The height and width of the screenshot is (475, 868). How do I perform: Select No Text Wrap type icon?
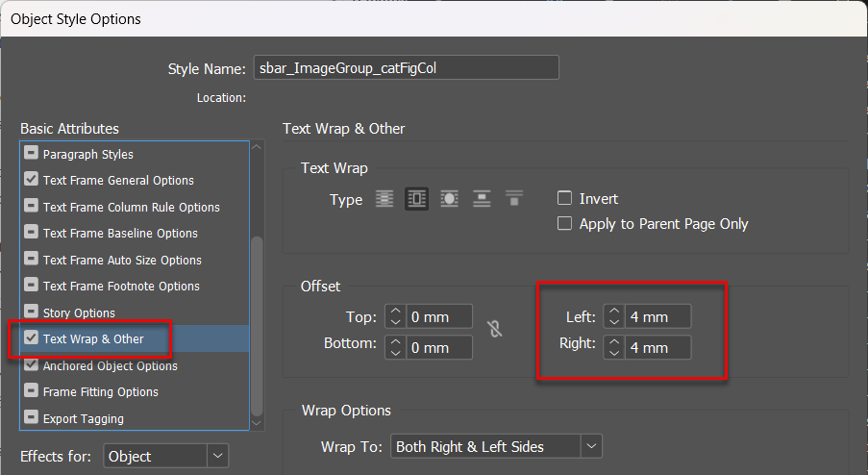[x=384, y=198]
